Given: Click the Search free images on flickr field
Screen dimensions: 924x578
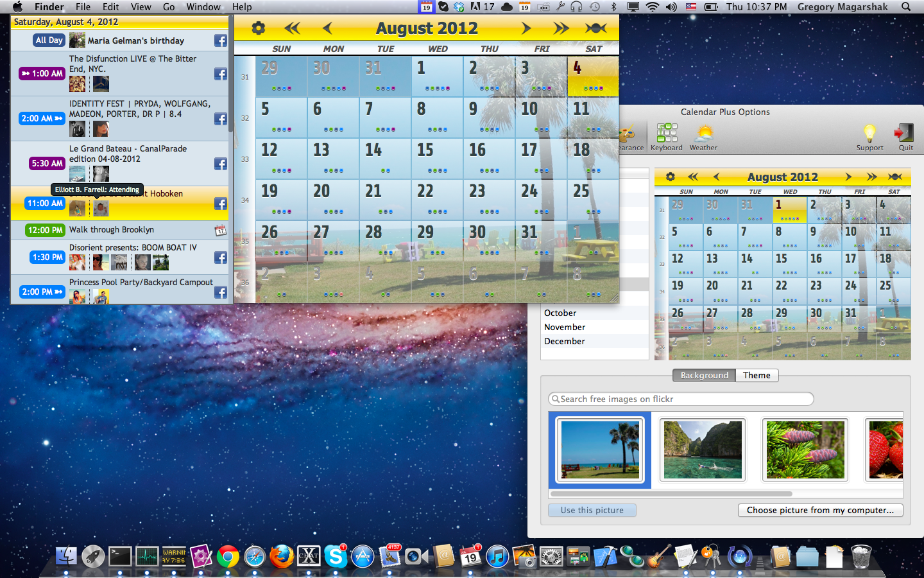Looking at the screenshot, I should click(x=680, y=399).
